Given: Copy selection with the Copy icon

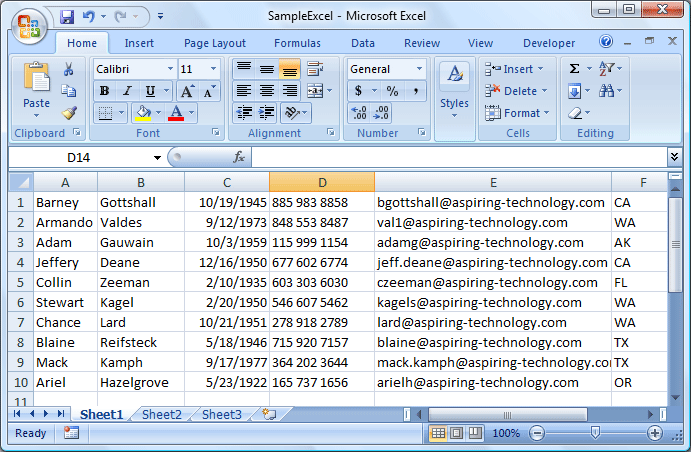Looking at the screenshot, I should (x=68, y=91).
